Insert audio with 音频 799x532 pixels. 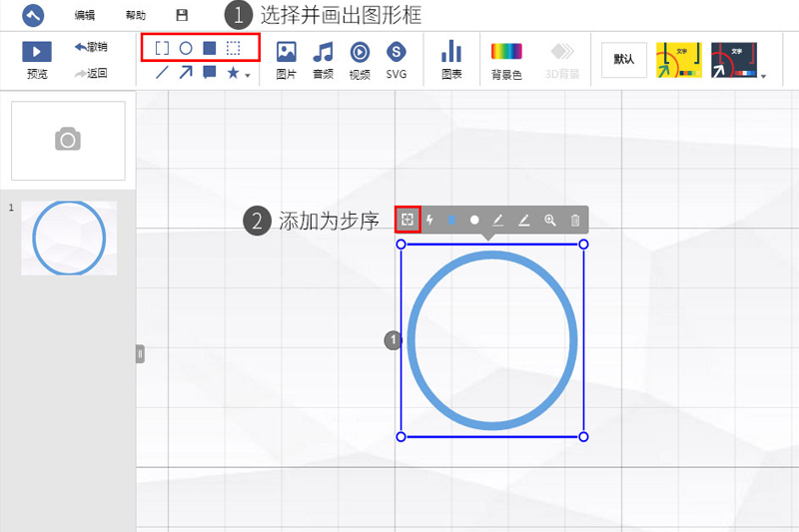pyautogui.click(x=323, y=60)
